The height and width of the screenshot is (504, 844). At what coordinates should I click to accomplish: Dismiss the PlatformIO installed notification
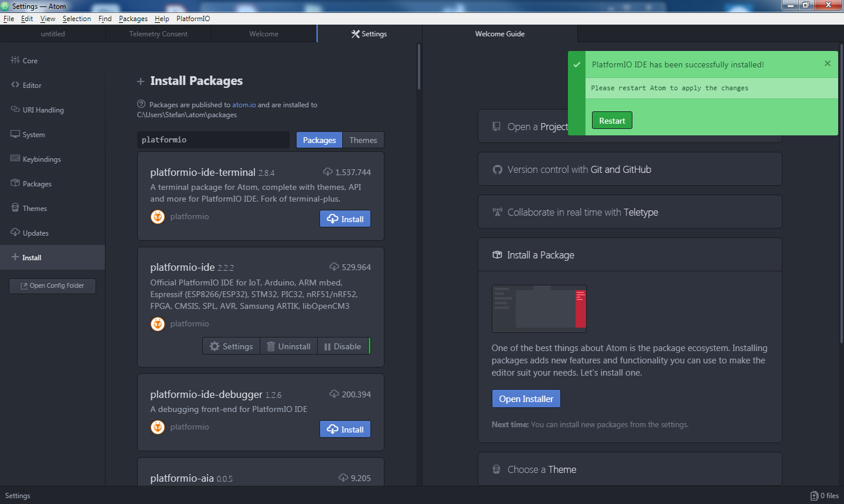(x=828, y=63)
